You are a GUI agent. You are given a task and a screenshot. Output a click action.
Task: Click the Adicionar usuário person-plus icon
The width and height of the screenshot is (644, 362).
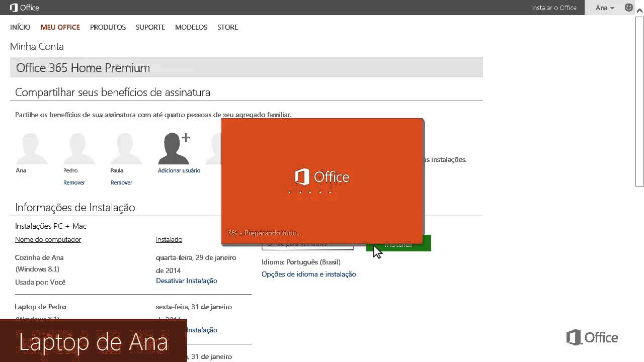coord(174,148)
